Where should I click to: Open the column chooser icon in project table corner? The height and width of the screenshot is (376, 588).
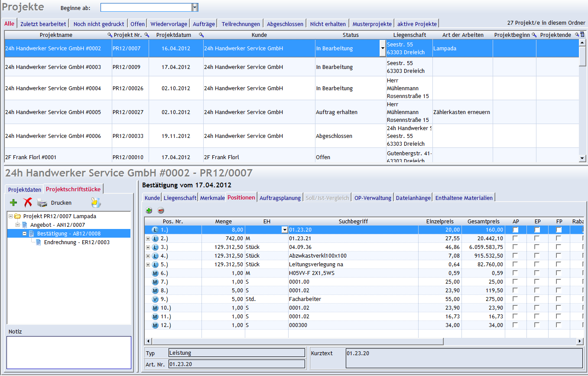pyautogui.click(x=582, y=35)
